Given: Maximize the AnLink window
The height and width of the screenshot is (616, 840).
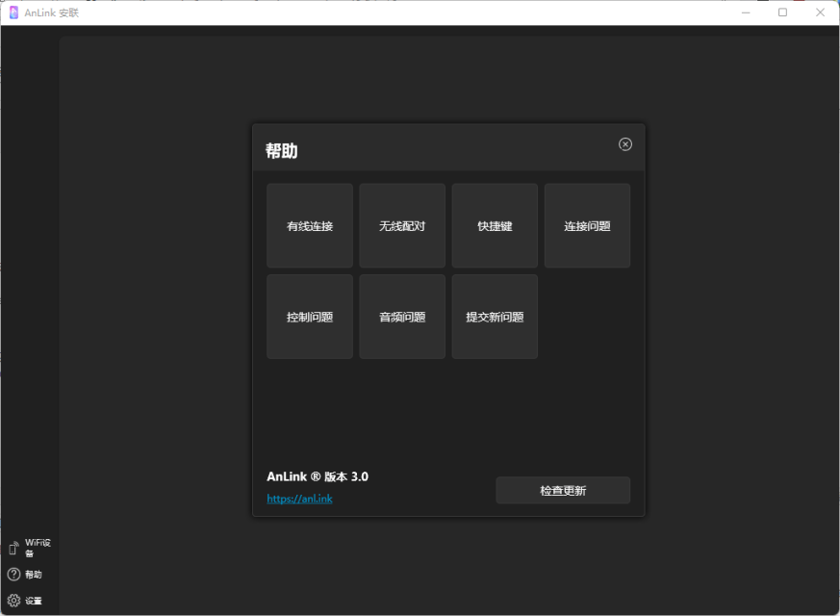Looking at the screenshot, I should click(782, 13).
